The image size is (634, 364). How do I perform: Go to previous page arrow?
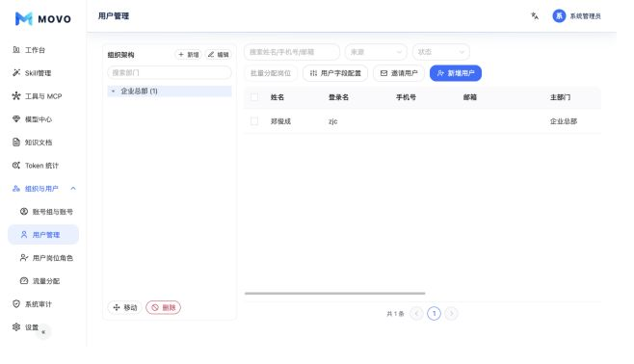pos(416,314)
